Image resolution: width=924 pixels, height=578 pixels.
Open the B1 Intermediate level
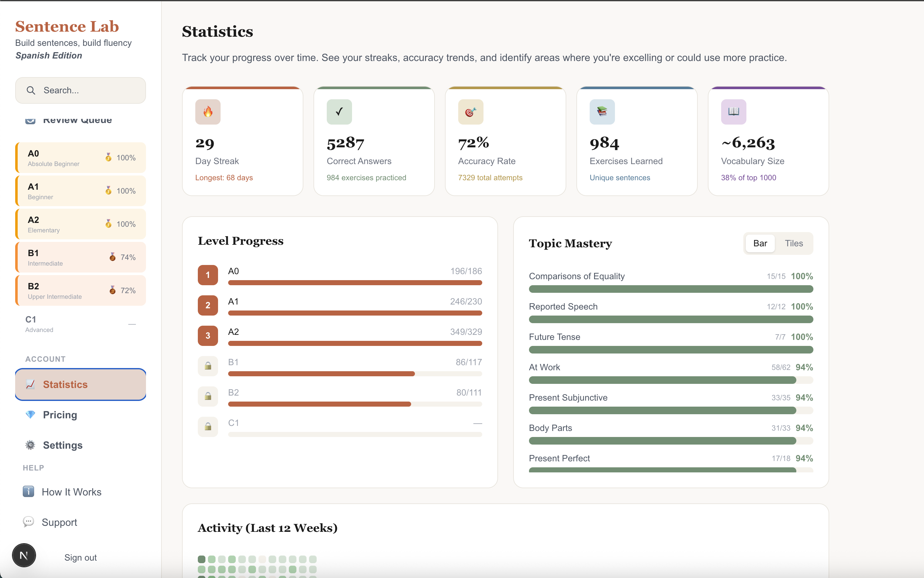pos(81,257)
